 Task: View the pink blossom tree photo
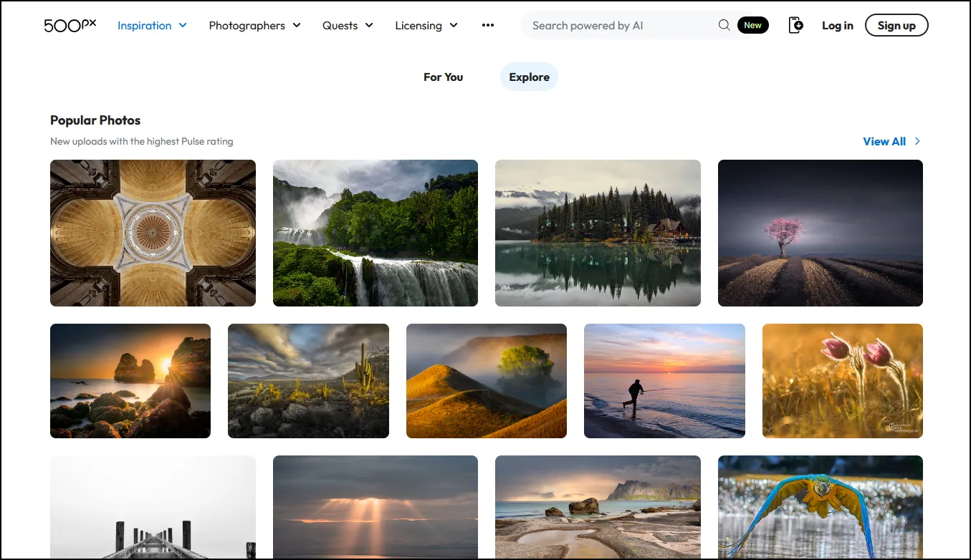coord(820,233)
